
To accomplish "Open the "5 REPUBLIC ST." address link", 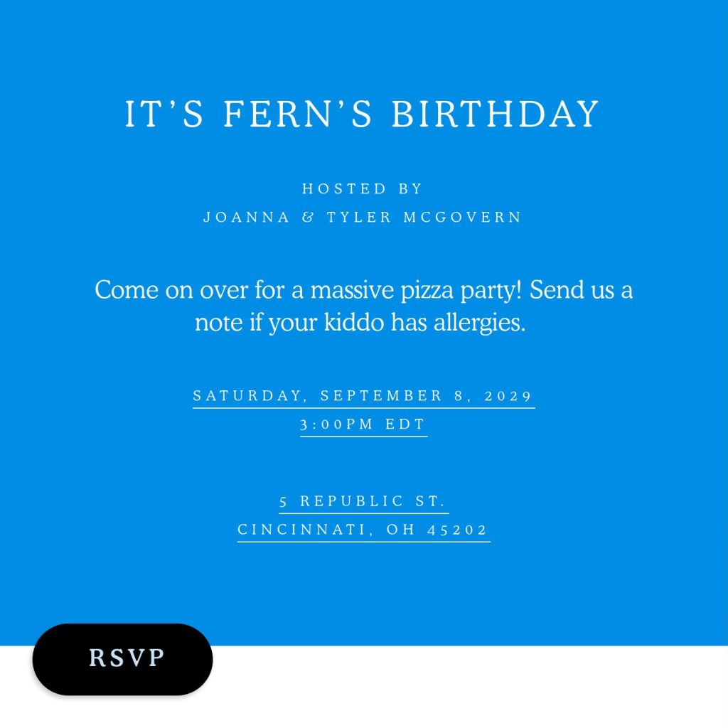I will point(363,501).
